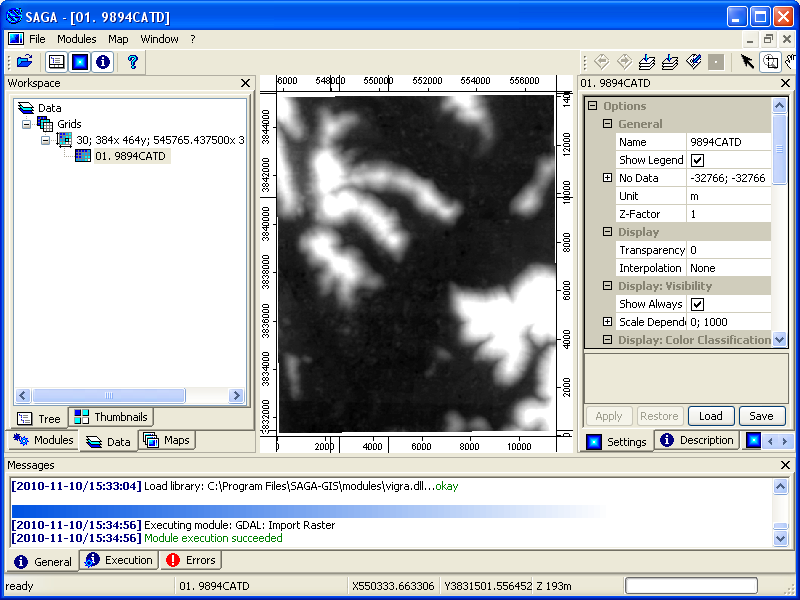Switch to the Tree tab

pyautogui.click(x=39, y=419)
